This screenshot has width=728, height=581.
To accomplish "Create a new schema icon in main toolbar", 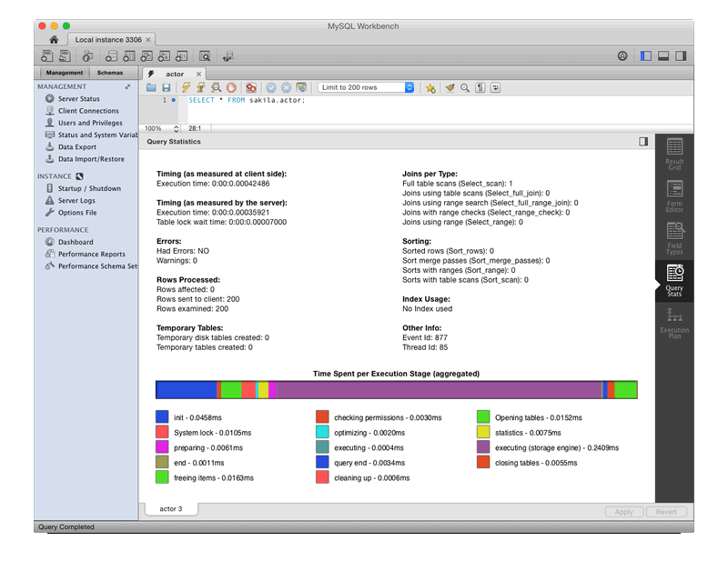I will tap(111, 56).
